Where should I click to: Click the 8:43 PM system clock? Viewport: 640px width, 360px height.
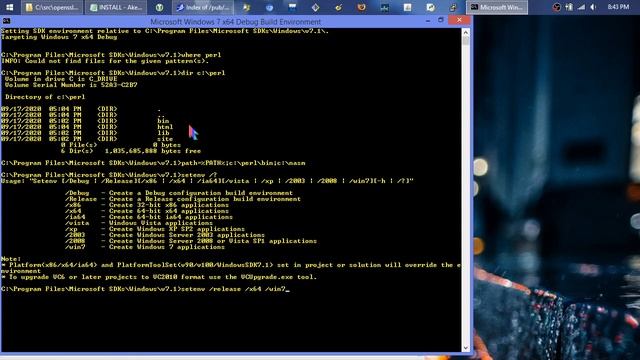pos(618,7)
